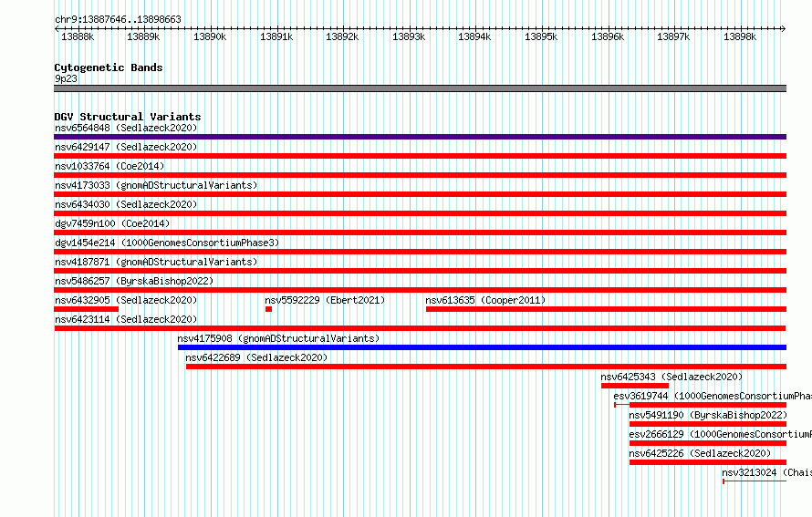Click dgv1454e214 (1000GenomesConsortiumPhase3) label
The height and width of the screenshot is (517, 812).
coord(167,243)
